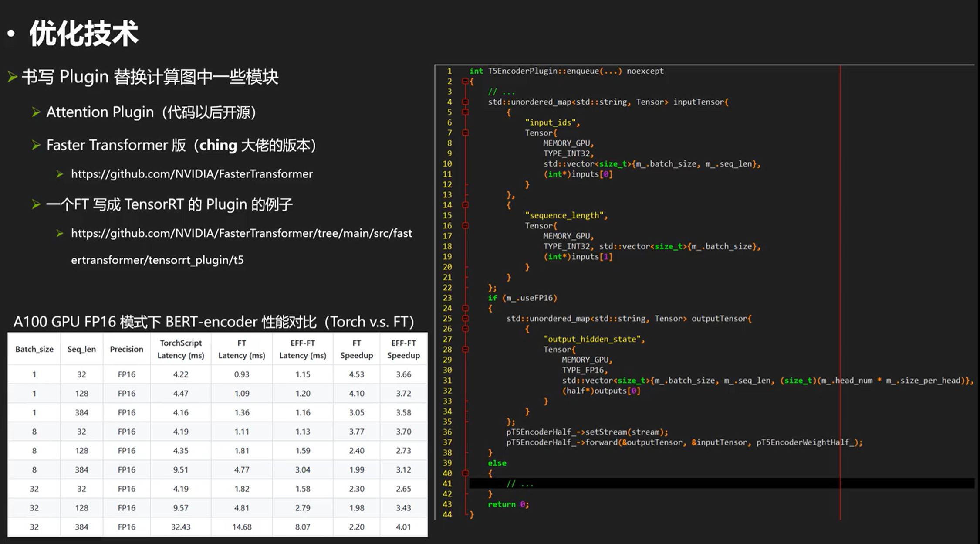Click the 'TYPE_FP16,' code line
Screen dimensions: 980x544
coord(585,370)
